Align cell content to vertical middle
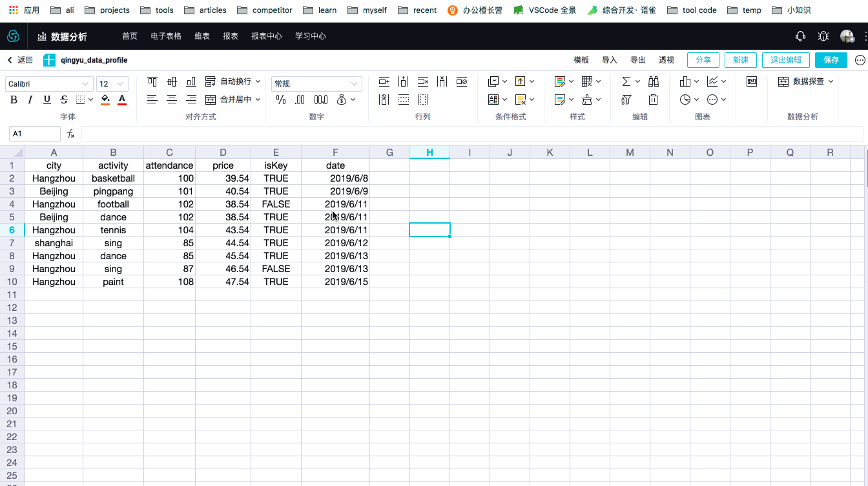This screenshot has width=868, height=486. [172, 81]
